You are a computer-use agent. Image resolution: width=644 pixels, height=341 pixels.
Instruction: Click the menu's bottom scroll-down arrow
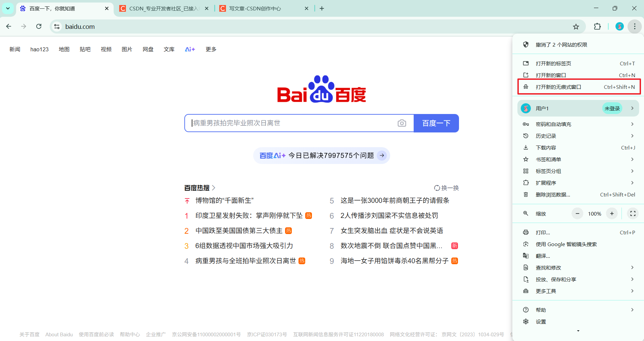point(578,331)
